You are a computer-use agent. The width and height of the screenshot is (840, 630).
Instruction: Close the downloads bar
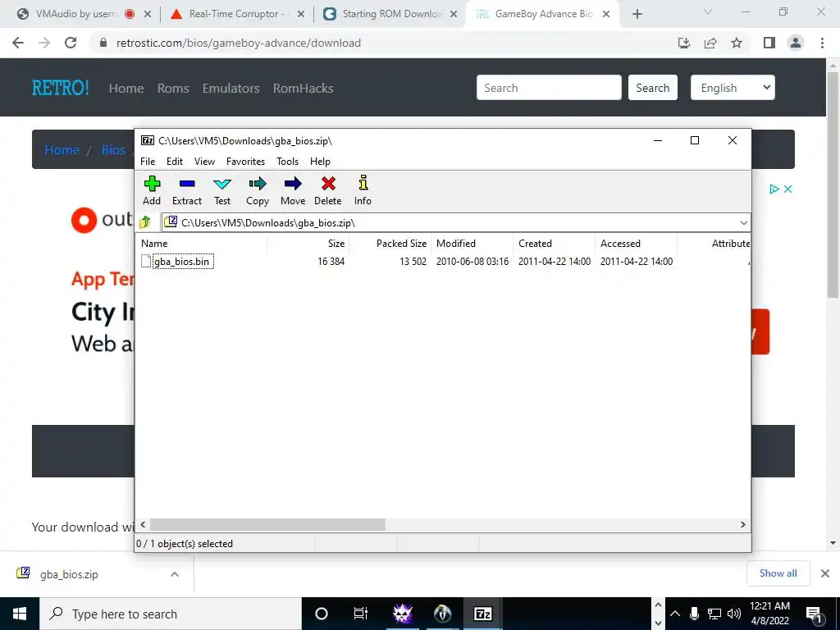[x=825, y=573]
